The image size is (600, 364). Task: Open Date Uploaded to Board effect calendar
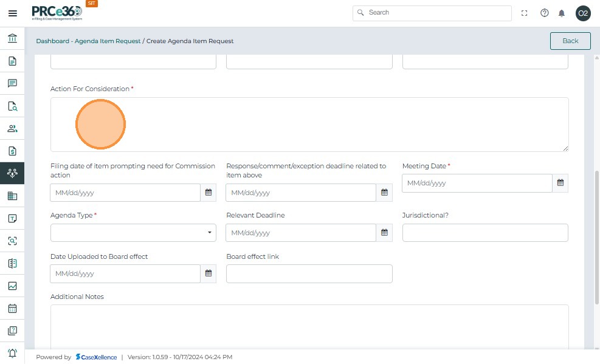tap(209, 273)
